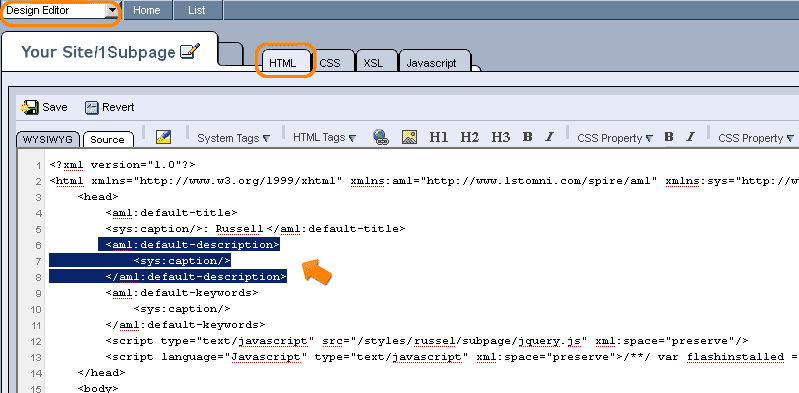Toggle bold after HTML Tags

[528, 137]
